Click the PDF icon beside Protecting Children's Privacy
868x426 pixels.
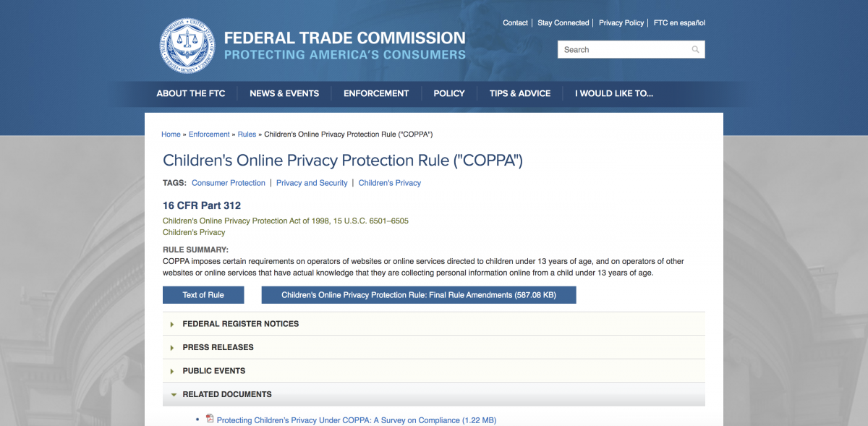210,419
